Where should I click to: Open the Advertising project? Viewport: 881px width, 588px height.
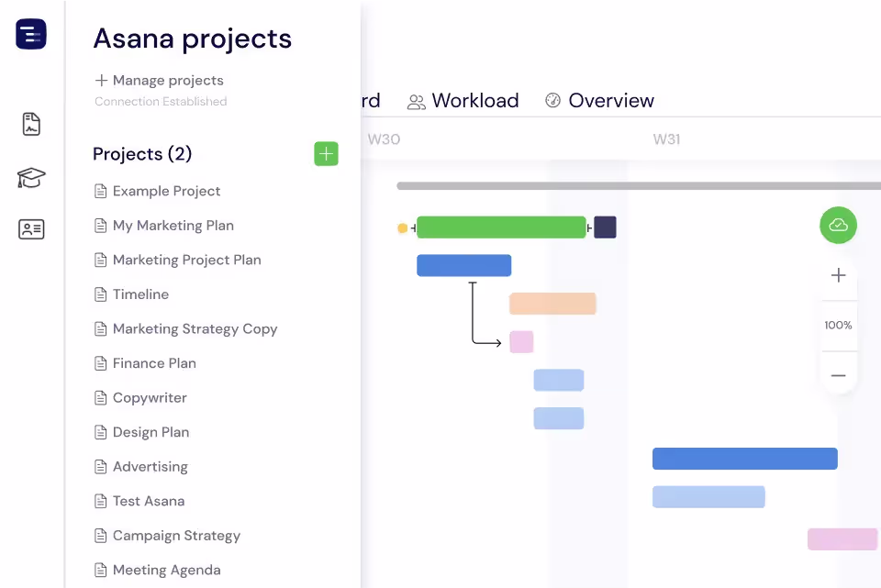click(150, 467)
